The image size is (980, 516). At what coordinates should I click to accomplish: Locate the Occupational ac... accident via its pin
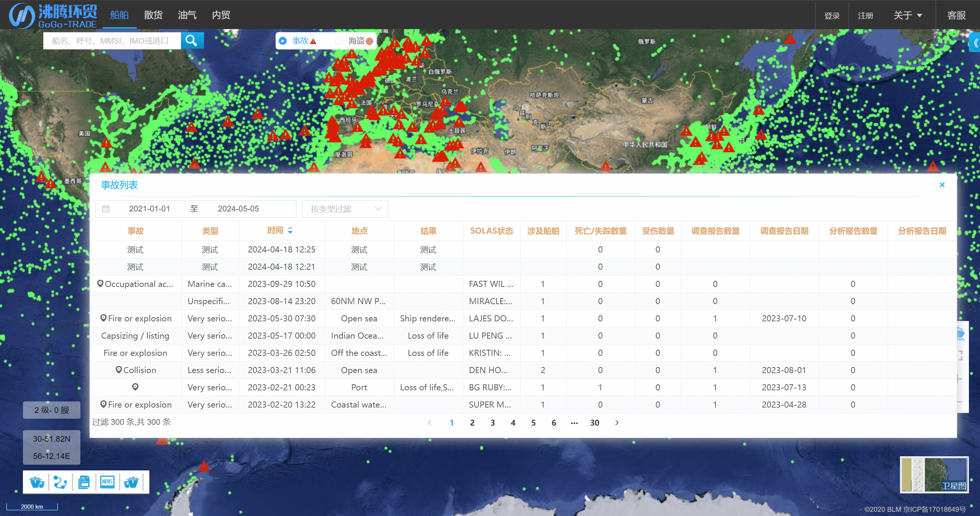[x=100, y=283]
